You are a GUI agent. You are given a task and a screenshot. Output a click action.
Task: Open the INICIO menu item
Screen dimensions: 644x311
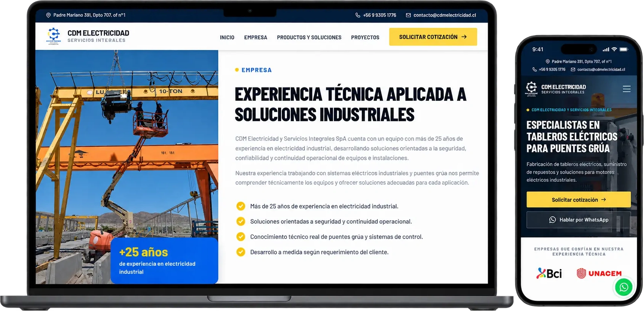227,38
